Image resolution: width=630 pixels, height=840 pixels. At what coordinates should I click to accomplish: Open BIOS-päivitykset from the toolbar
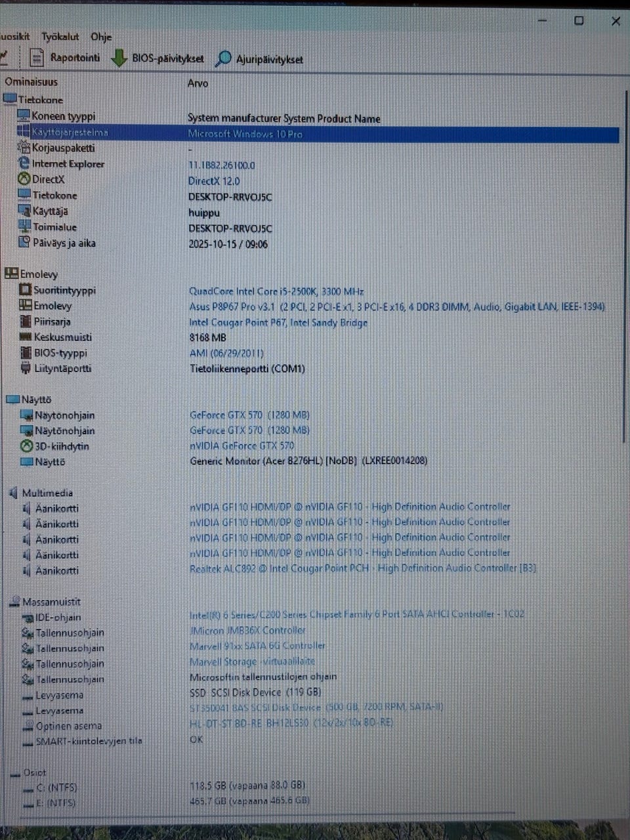157,58
